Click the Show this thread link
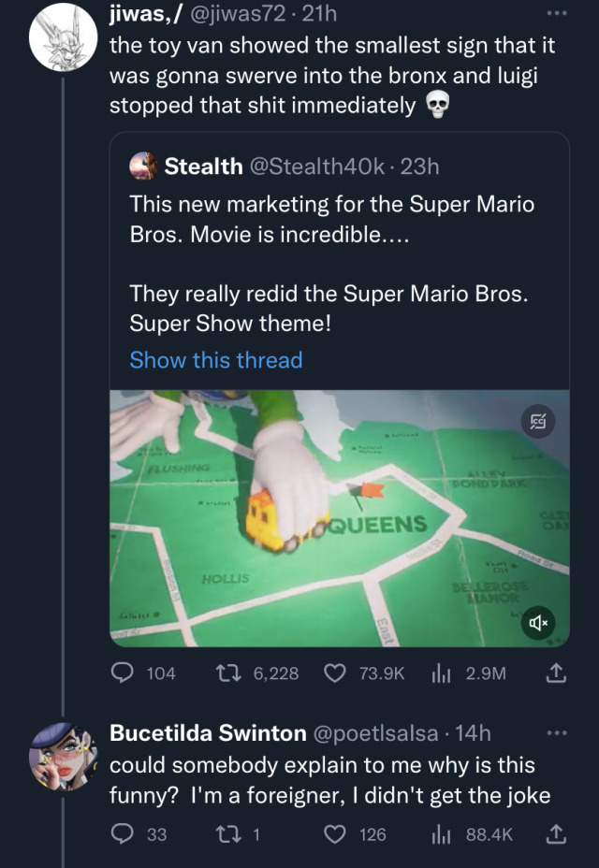This screenshot has height=868, width=599. click(x=216, y=360)
